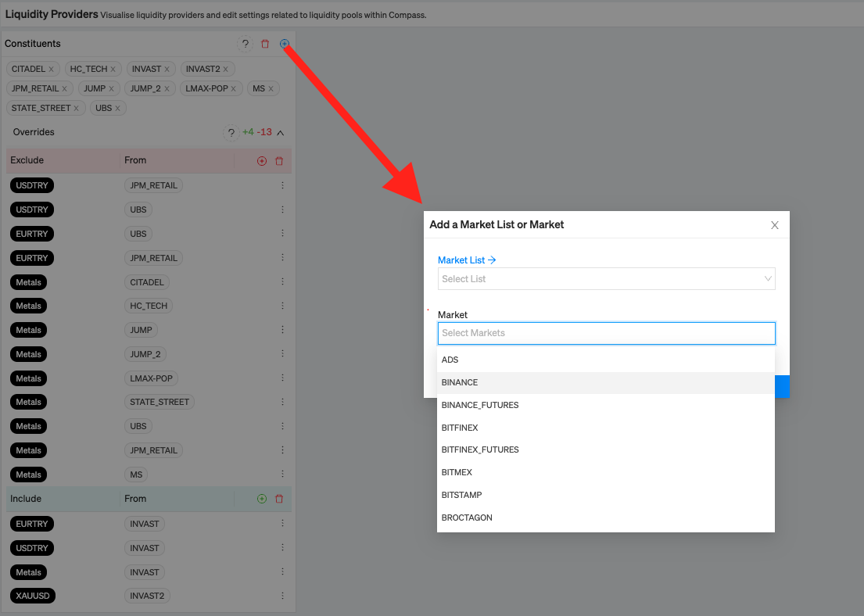Viewport: 864px width, 616px height.
Task: Remove the UBS constituent tag
Action: pyautogui.click(x=118, y=109)
